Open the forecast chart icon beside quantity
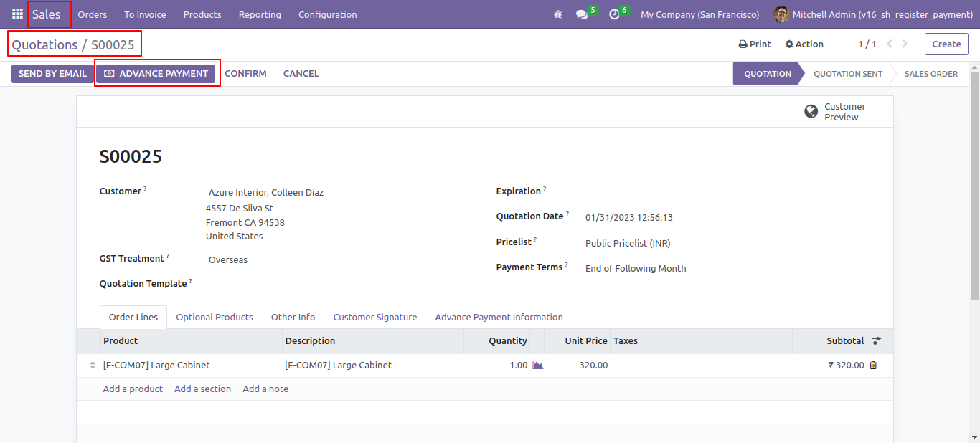 point(537,366)
